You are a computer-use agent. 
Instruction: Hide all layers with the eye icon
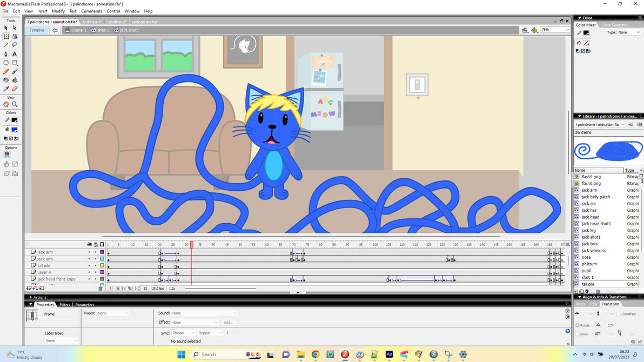click(89, 244)
